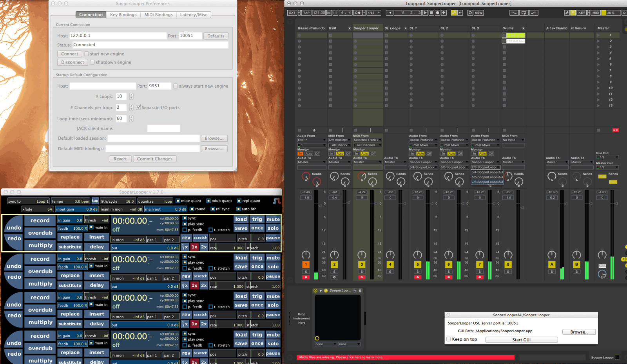Toggle MIDI map mode button
Image resolution: width=627 pixels, height=364 pixels.
pyautogui.click(x=596, y=13)
